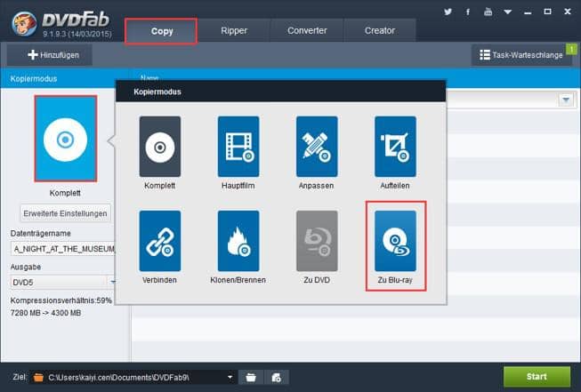Click the Kopiermodus column header on the left
The width and height of the screenshot is (581, 392).
34,79
